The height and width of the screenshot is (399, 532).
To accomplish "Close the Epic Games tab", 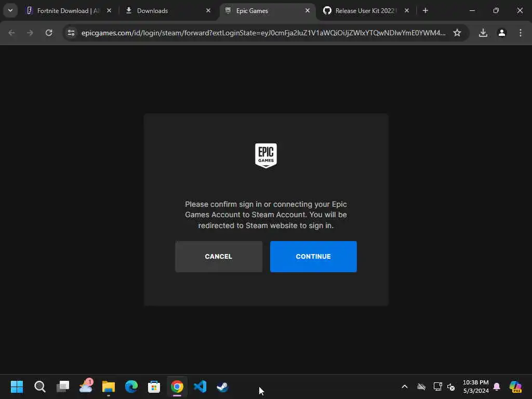I will [308, 11].
